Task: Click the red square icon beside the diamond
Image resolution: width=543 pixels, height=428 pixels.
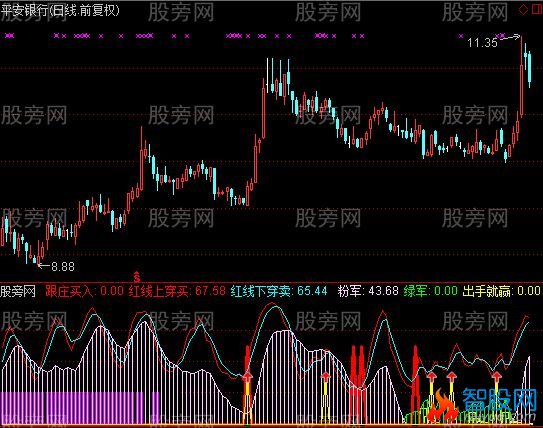Action: point(537,9)
